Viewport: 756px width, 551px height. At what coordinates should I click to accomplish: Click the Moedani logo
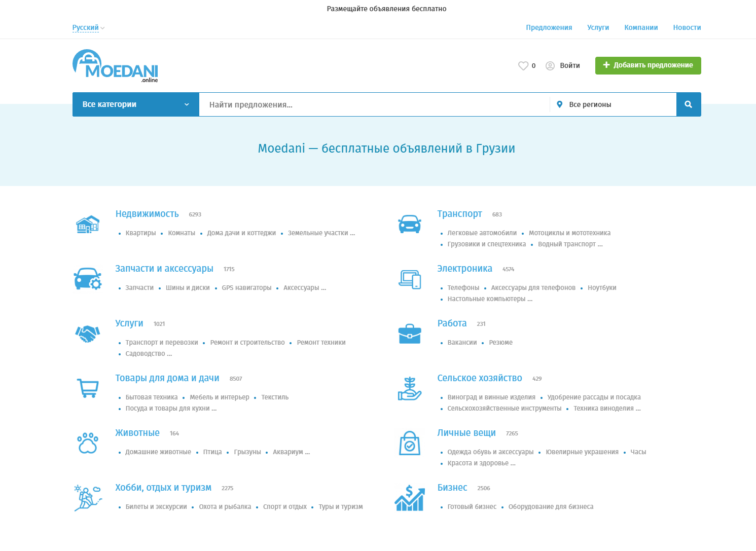116,66
